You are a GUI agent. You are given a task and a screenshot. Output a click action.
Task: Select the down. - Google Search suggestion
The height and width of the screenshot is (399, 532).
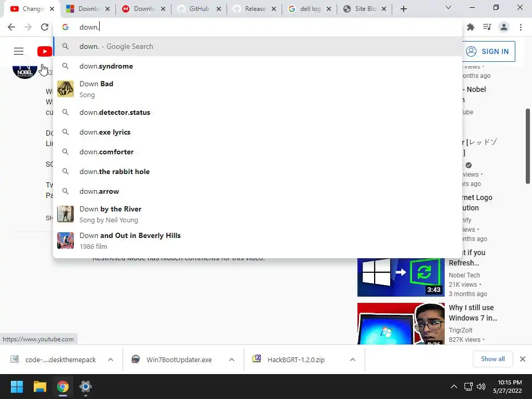pyautogui.click(x=258, y=46)
